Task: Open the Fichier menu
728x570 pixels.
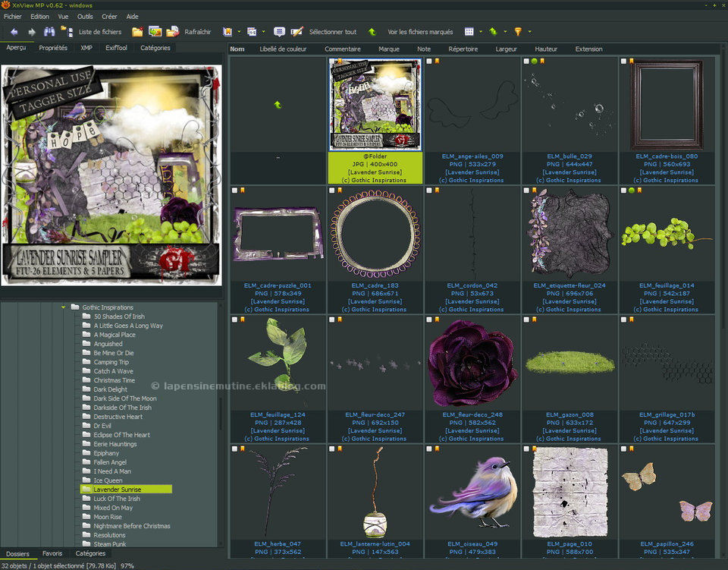Action: 13,16
